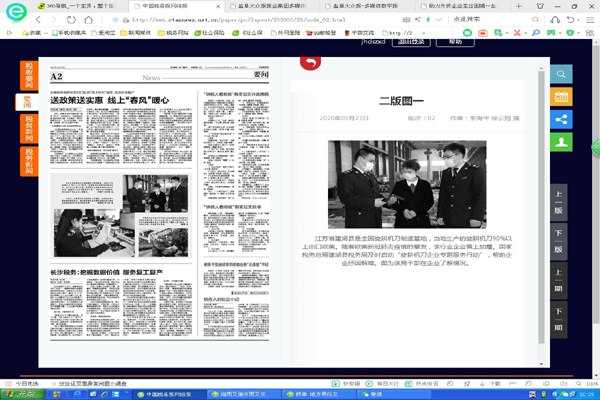Click the blue share icon

click(x=563, y=119)
